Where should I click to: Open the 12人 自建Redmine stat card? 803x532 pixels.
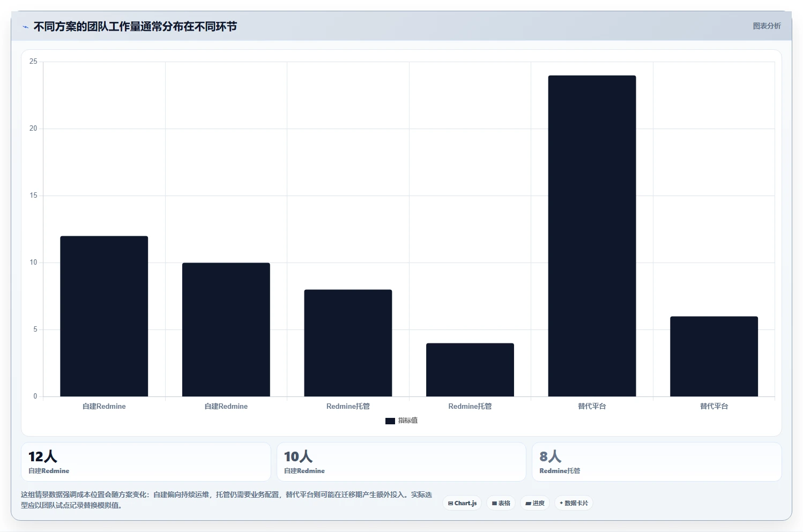pos(146,462)
